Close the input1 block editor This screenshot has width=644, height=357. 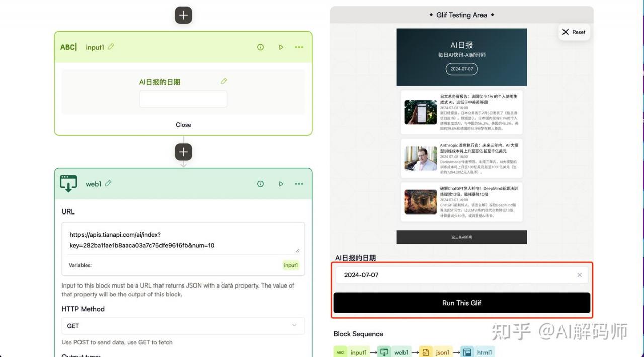(183, 125)
